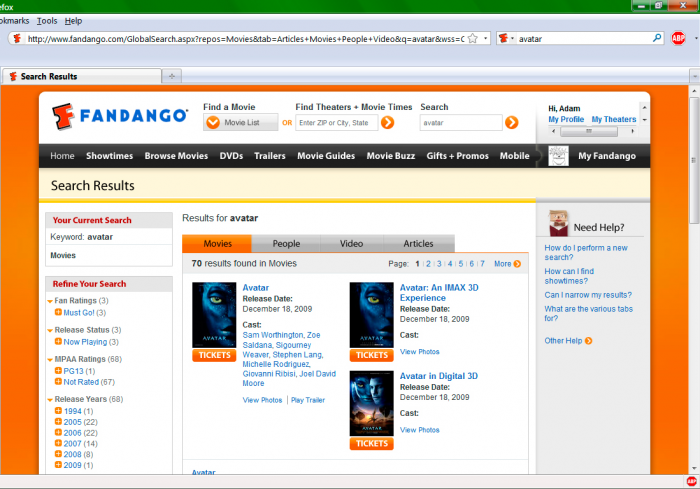Click the 1994 plus icon
Image resolution: width=700 pixels, height=489 pixels.
tap(58, 411)
